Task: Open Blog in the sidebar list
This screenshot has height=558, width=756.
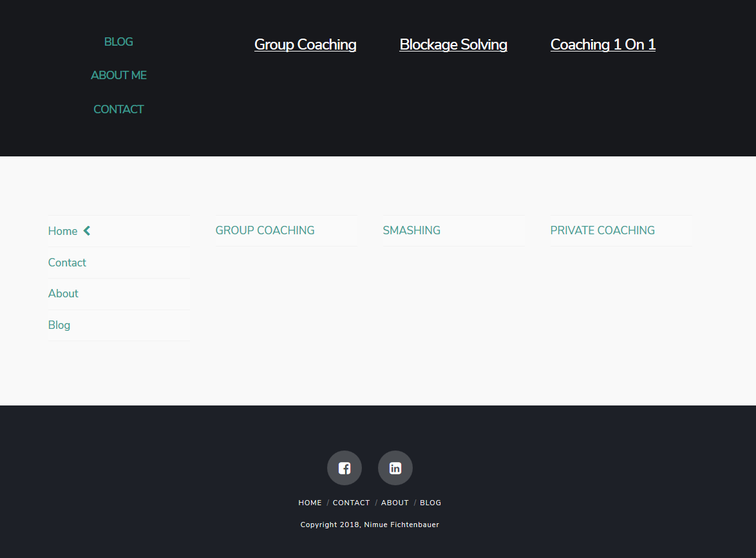Action: [59, 325]
